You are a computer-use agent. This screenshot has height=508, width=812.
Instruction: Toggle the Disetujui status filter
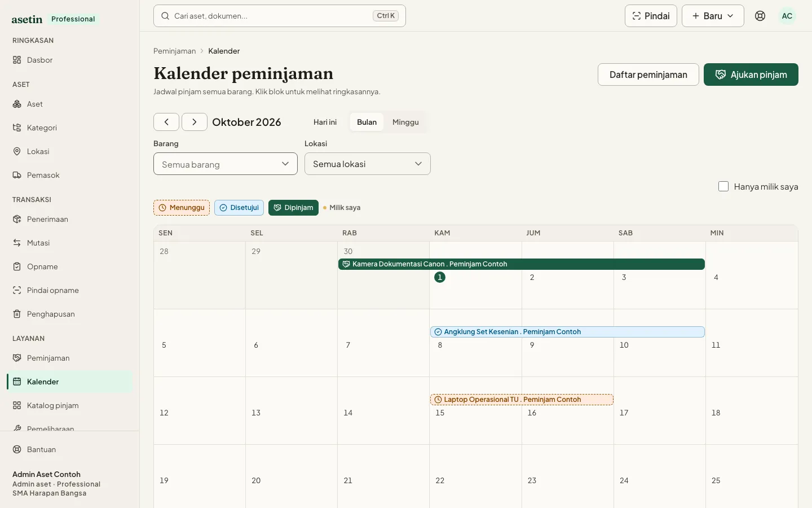pos(239,208)
